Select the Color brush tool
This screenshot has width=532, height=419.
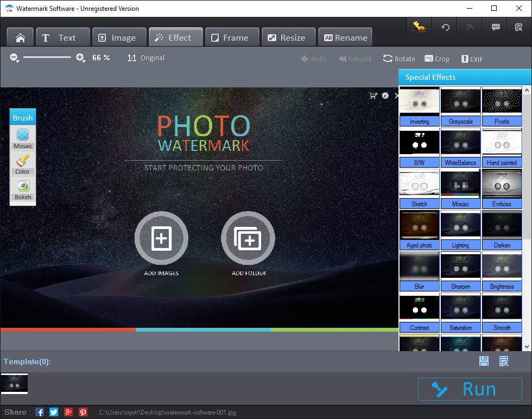pyautogui.click(x=23, y=163)
